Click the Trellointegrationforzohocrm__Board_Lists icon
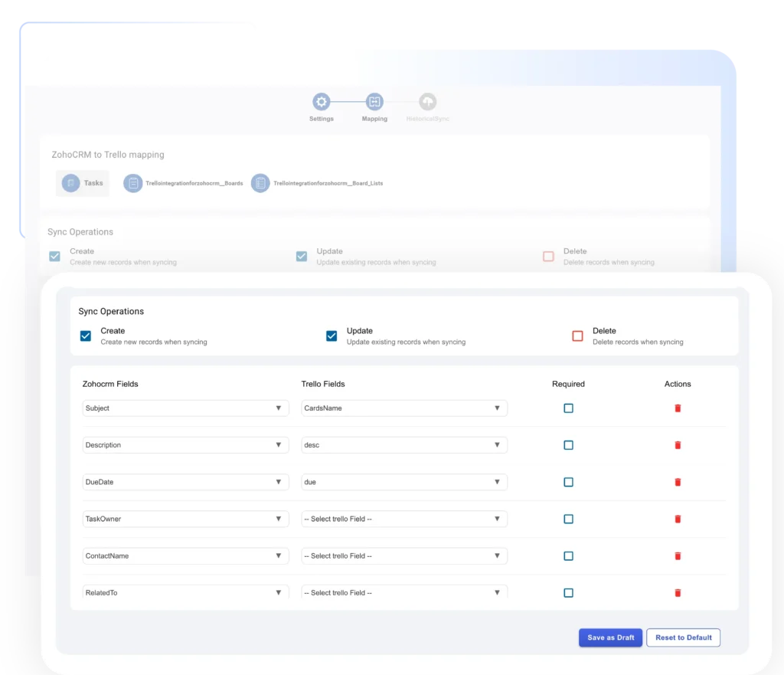 click(x=259, y=183)
